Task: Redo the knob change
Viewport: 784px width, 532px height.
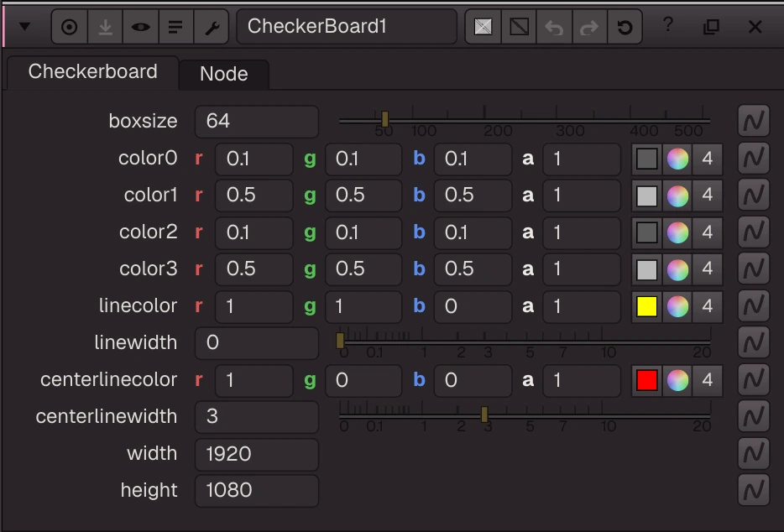Action: click(x=589, y=27)
